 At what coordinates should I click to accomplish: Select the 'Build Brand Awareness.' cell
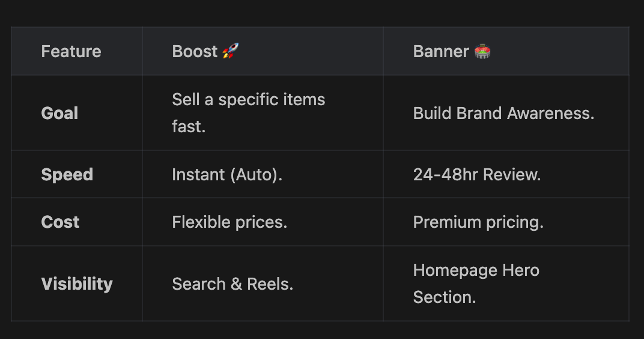click(x=503, y=113)
